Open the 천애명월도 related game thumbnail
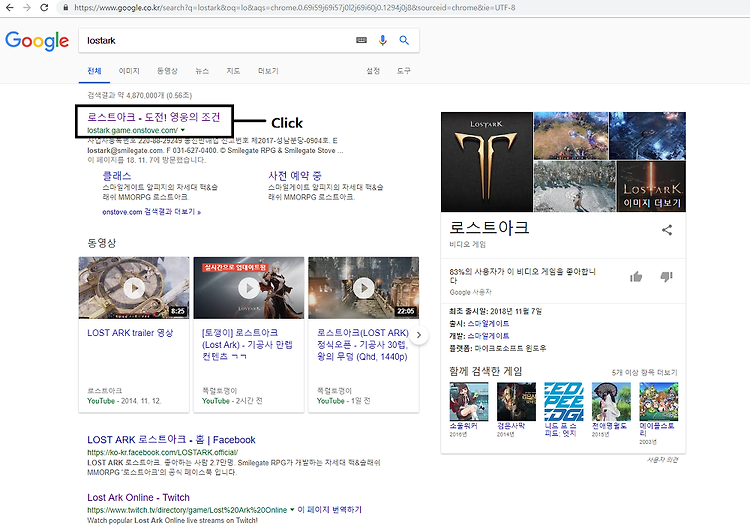This screenshot has height=531, width=750. click(x=611, y=401)
